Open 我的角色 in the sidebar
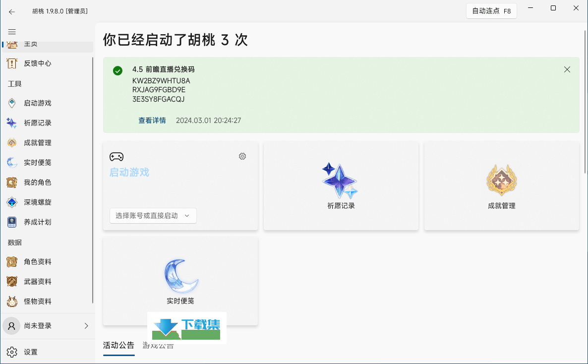 47,182
